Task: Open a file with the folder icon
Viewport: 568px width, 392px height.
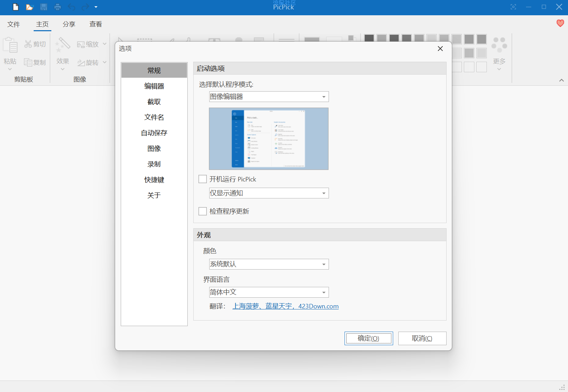Action: 29,7
